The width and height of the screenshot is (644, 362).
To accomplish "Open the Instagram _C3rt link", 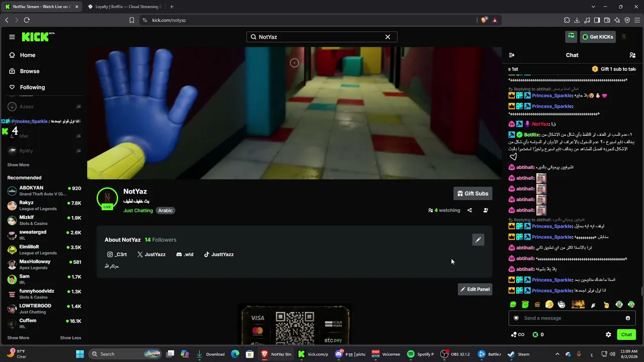I will click(x=117, y=254).
